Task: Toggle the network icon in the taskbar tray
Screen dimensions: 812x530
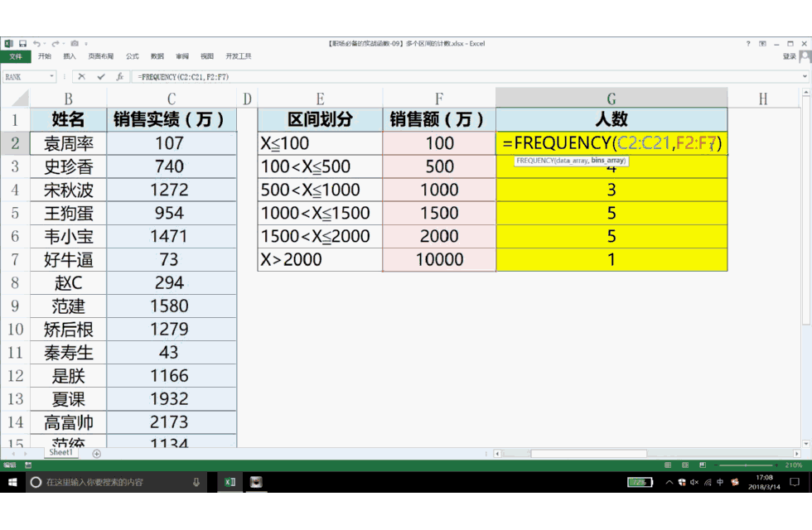Action: (x=708, y=483)
